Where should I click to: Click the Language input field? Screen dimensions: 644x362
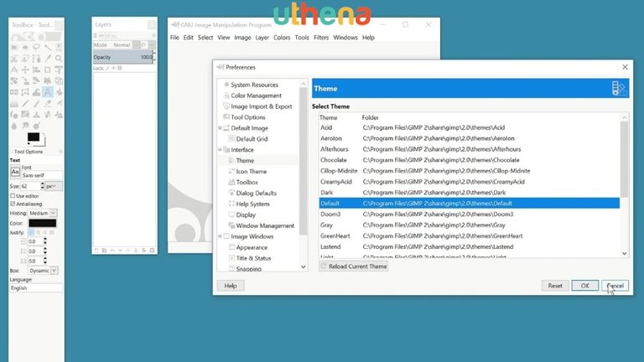(36, 288)
